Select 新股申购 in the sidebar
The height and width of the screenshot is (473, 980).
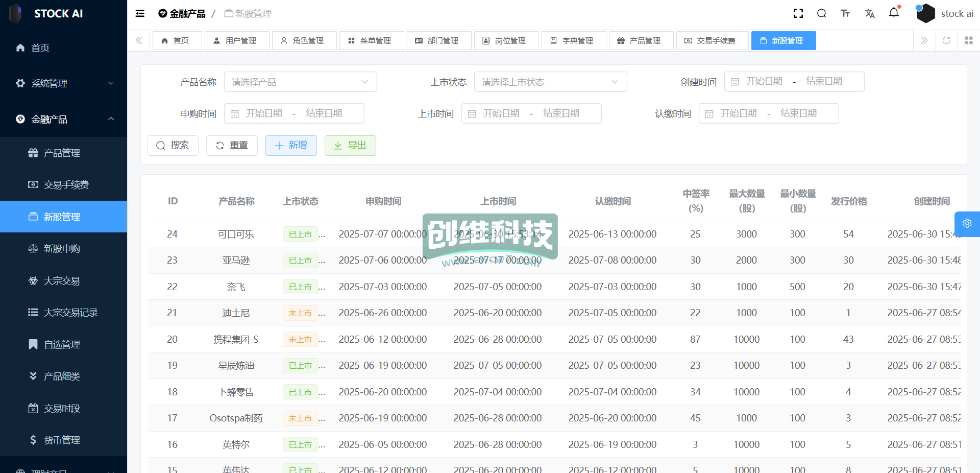coord(62,249)
